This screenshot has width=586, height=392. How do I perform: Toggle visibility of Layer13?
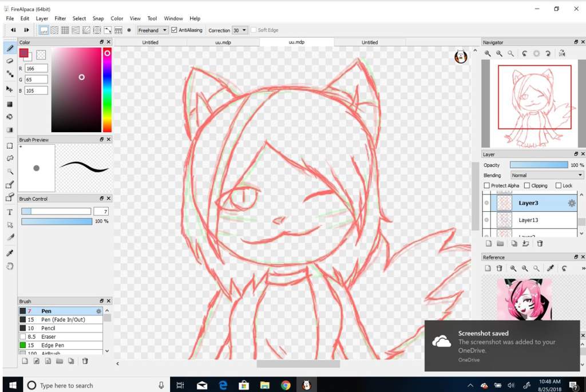(486, 220)
